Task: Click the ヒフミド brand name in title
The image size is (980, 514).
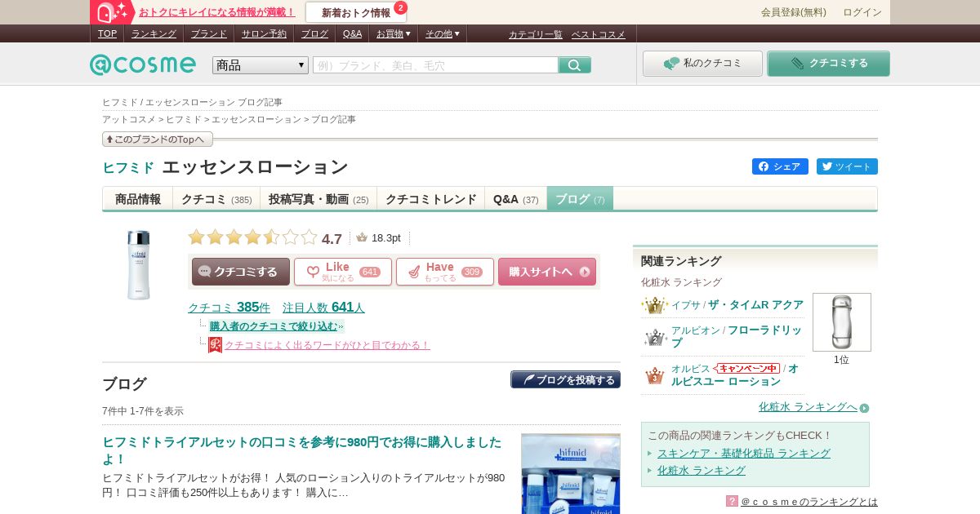Action: [128, 168]
